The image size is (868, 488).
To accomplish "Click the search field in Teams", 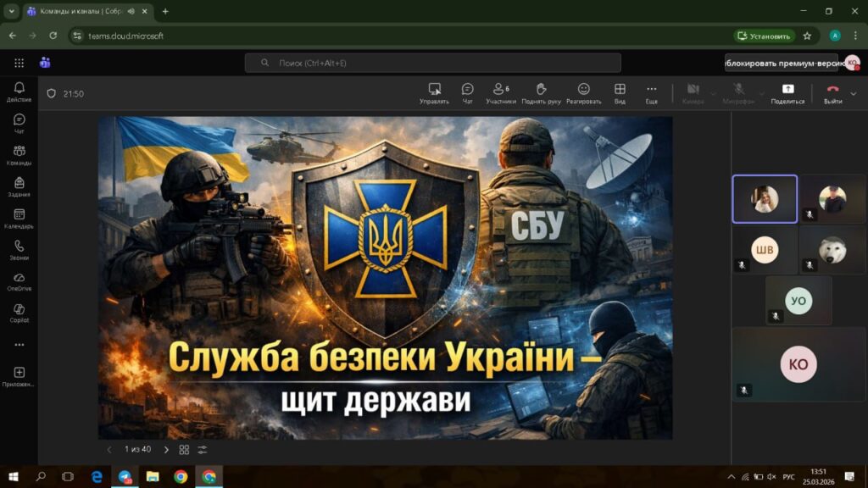I will [432, 63].
